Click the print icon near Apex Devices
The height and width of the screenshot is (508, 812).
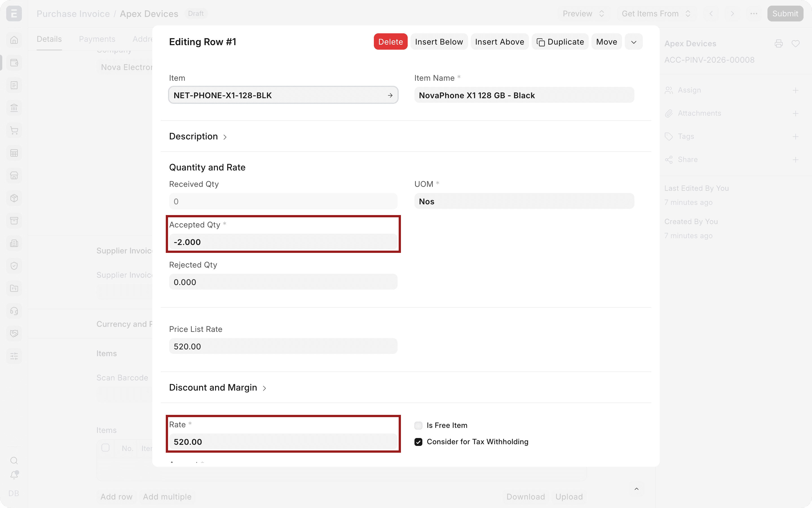[778, 44]
